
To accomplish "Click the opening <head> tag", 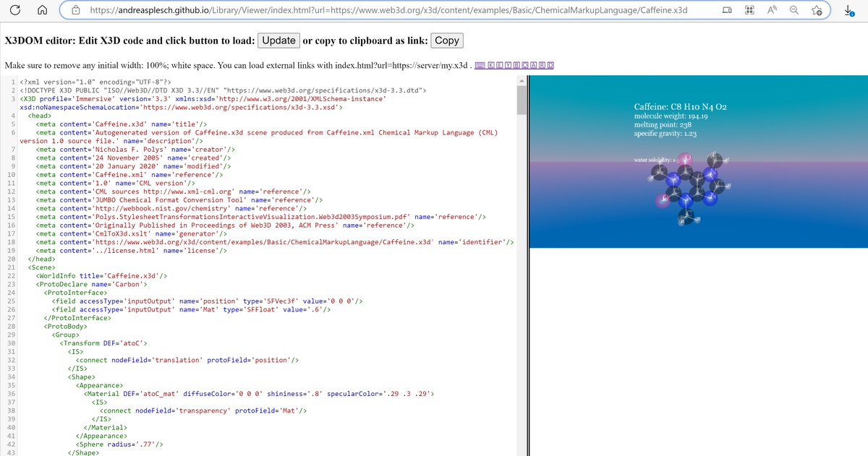I will tap(39, 116).
